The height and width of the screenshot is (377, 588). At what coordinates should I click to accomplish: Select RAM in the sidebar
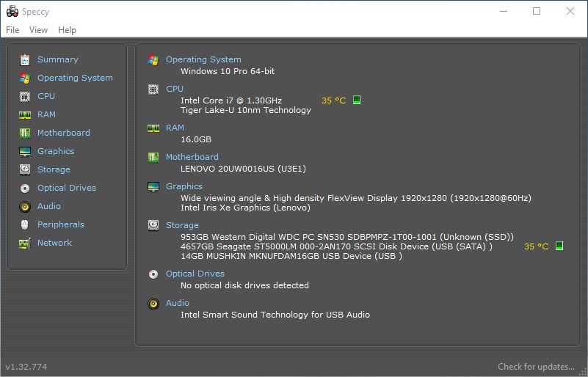point(46,114)
